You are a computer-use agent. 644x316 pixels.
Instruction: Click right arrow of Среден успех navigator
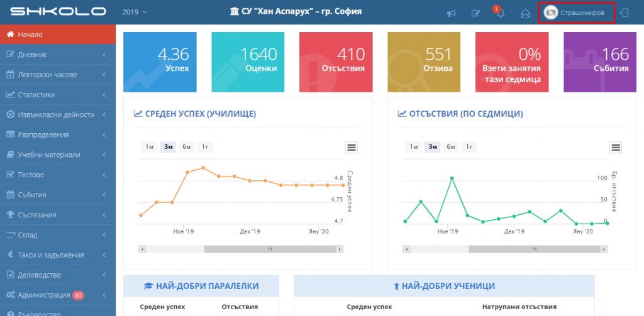[340, 249]
